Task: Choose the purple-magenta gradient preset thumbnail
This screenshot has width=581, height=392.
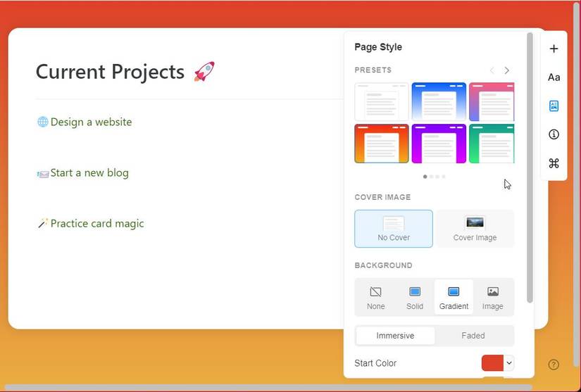Action: (x=439, y=144)
